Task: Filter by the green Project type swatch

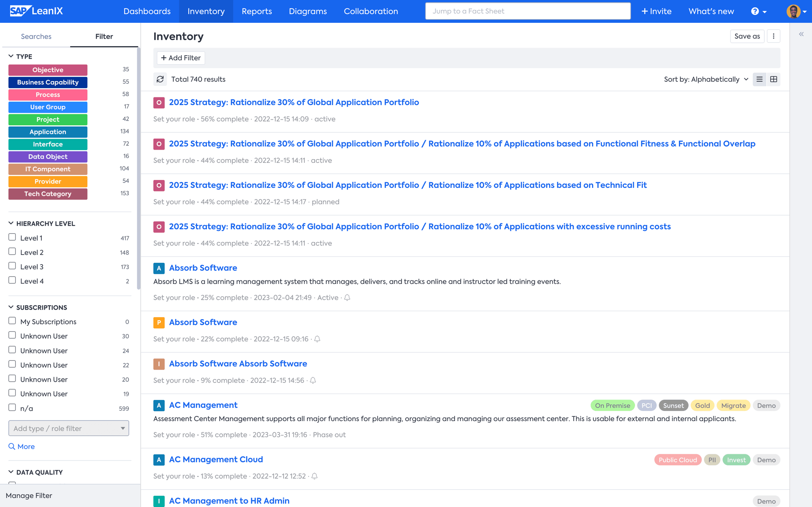Action: [48, 119]
